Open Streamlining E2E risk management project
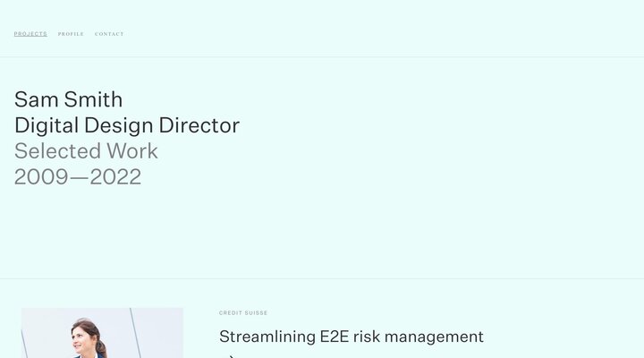This screenshot has height=358, width=644. pyautogui.click(x=351, y=337)
